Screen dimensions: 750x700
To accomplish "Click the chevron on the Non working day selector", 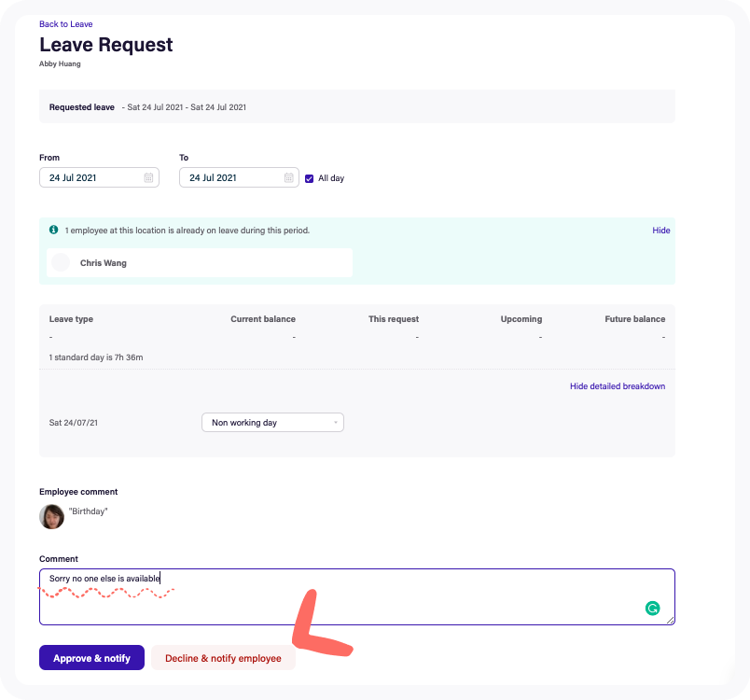I will click(336, 422).
